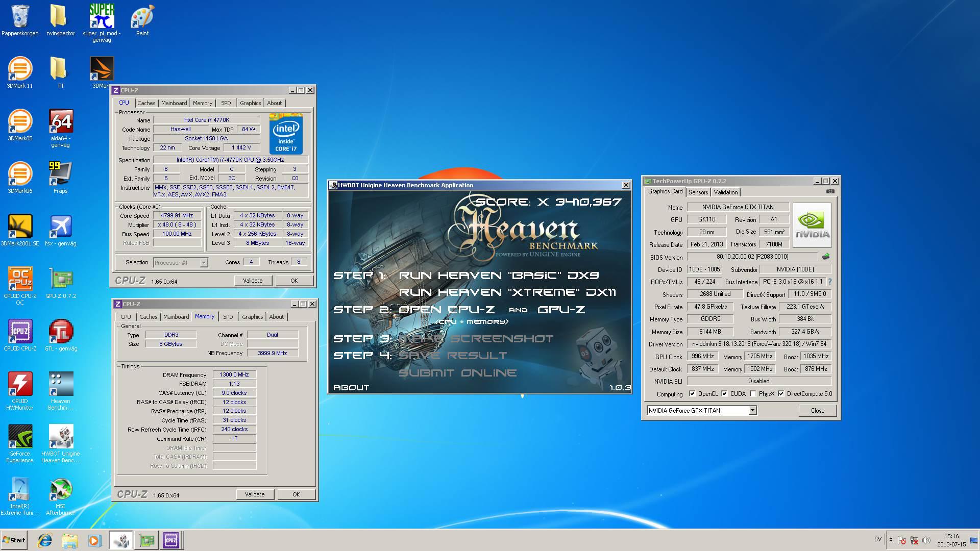
Task: Click Save Result in Heaven window
Action: tap(453, 356)
